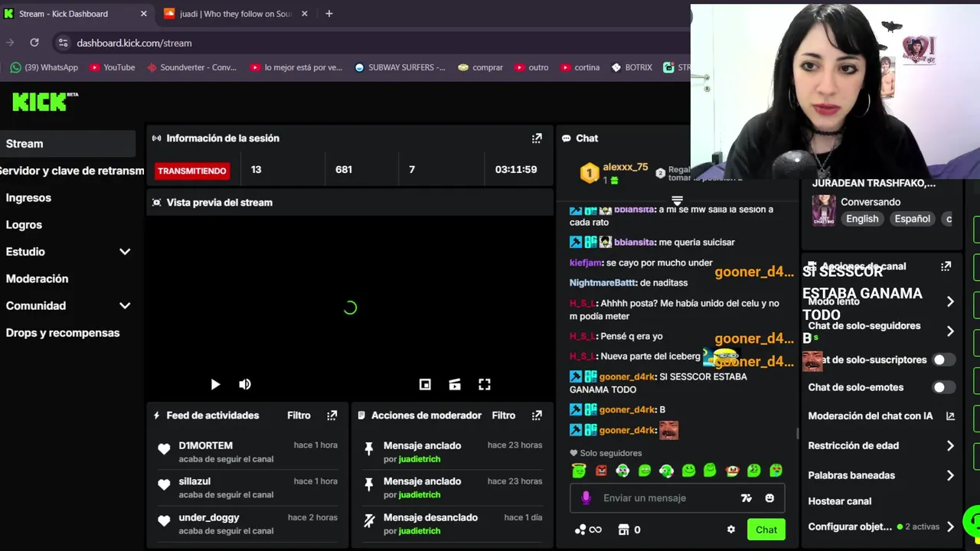The height and width of the screenshot is (551, 980).
Task: Open the YouTube bookmark
Action: coord(112,67)
